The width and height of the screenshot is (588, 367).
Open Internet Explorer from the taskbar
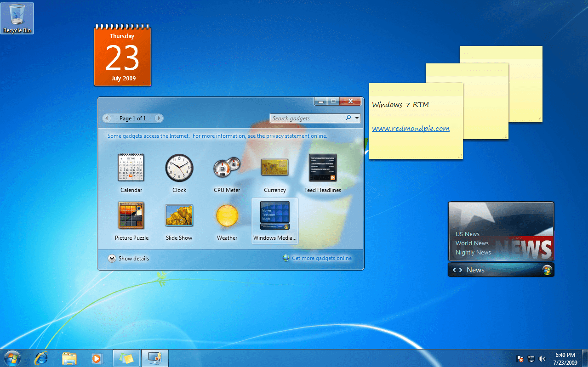pyautogui.click(x=41, y=358)
